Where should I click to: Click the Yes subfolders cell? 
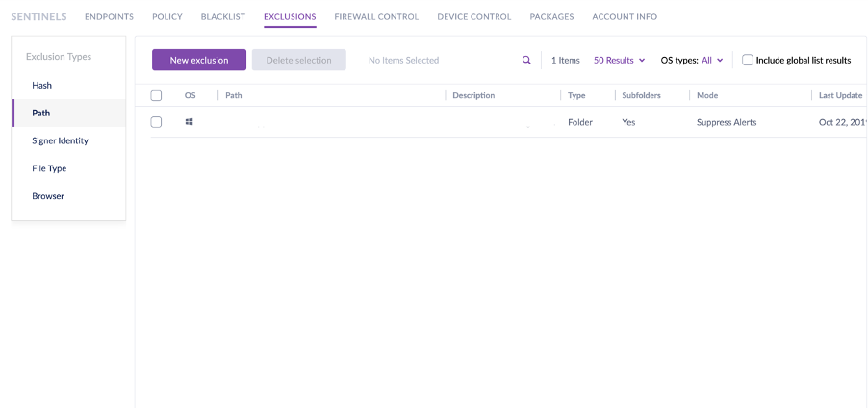[x=628, y=122]
